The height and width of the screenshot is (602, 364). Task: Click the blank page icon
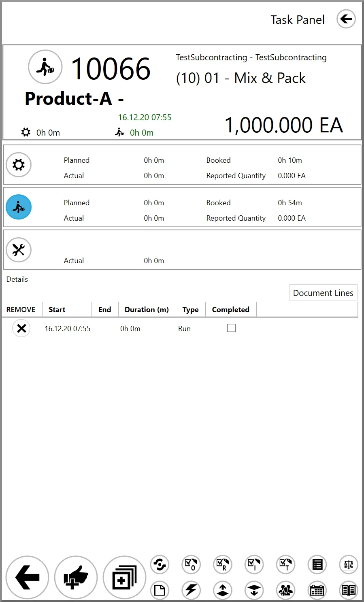160,590
